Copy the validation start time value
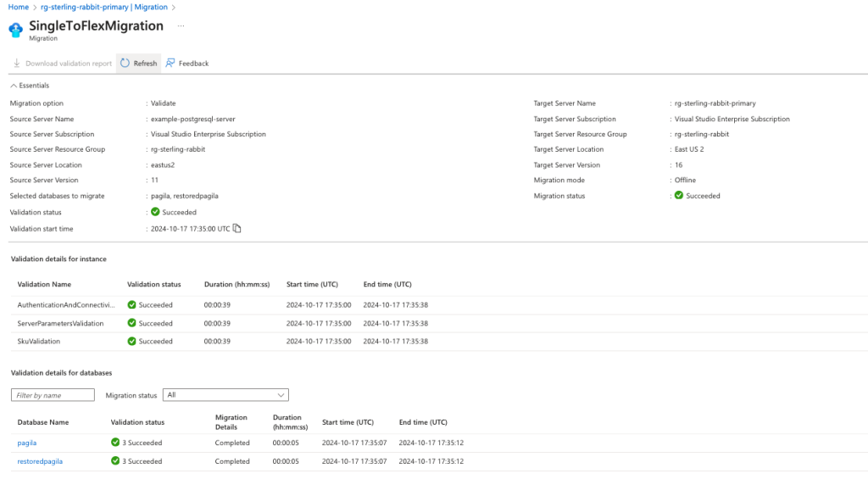The width and height of the screenshot is (868, 496). click(237, 228)
